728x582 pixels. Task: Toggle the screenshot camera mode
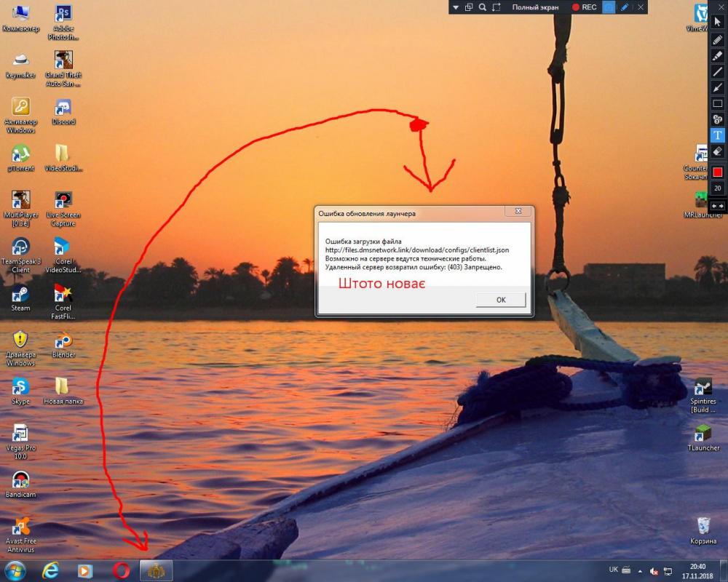609,7
